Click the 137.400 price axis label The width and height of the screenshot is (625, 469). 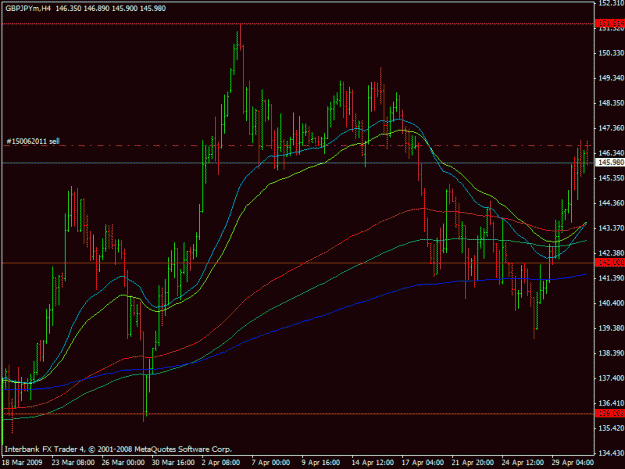(x=611, y=378)
